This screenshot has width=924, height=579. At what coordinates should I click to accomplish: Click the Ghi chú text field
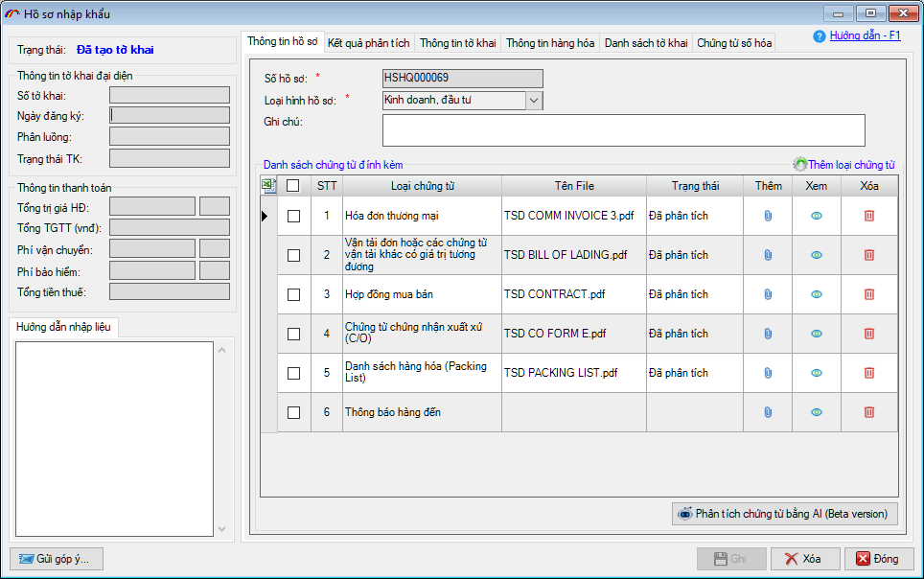(x=623, y=129)
